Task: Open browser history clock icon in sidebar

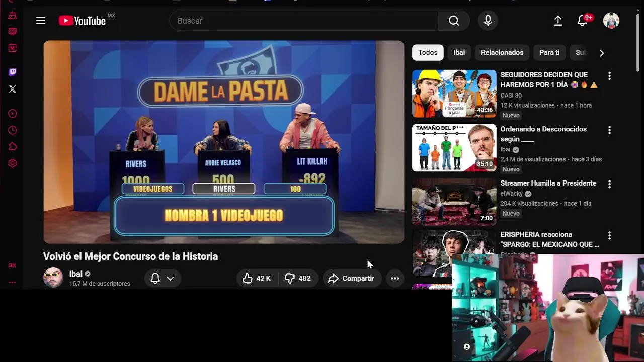Action: click(13, 130)
